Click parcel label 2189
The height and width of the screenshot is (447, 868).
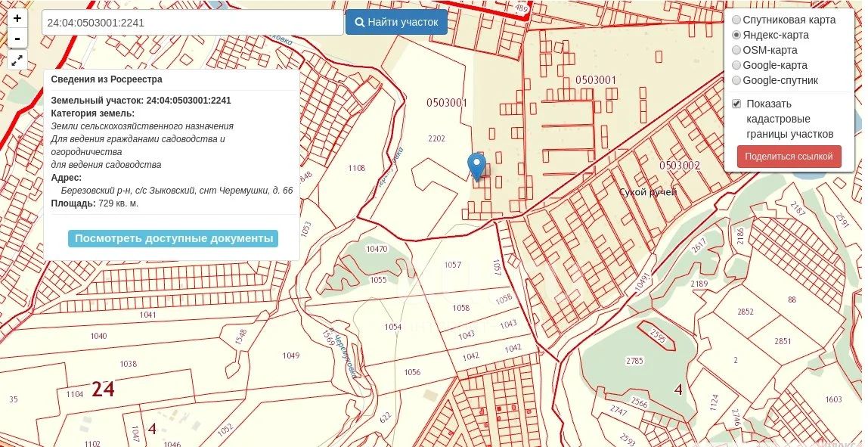[699, 284]
